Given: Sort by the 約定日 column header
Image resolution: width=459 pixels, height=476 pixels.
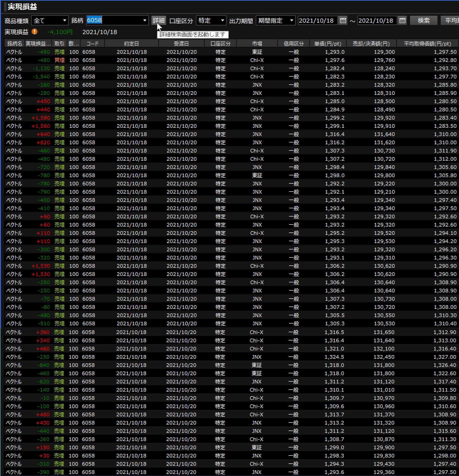Looking at the screenshot, I should click(x=132, y=43).
